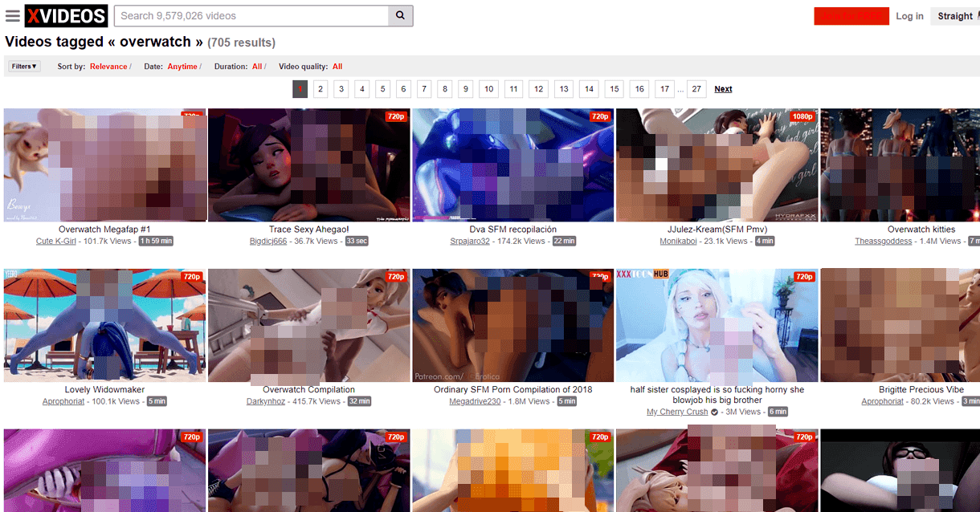
Task: Go to results page 17
Action: click(x=664, y=89)
